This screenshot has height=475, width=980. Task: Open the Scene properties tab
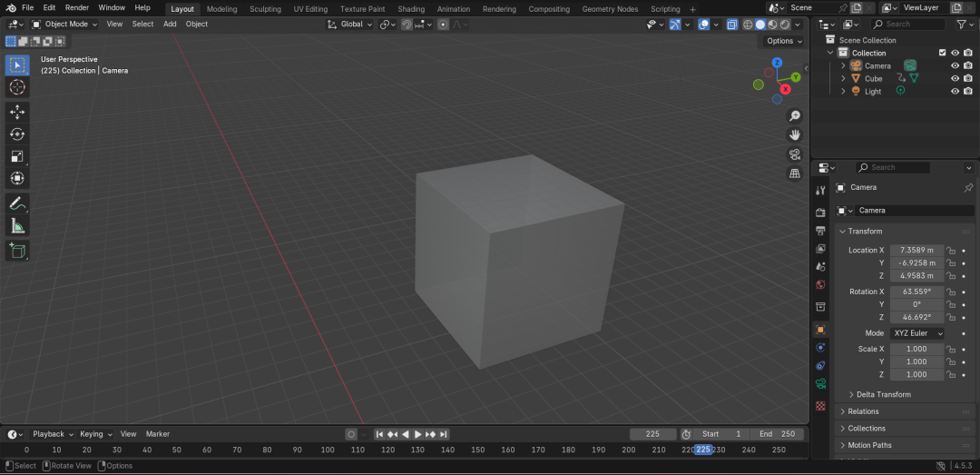click(x=820, y=267)
